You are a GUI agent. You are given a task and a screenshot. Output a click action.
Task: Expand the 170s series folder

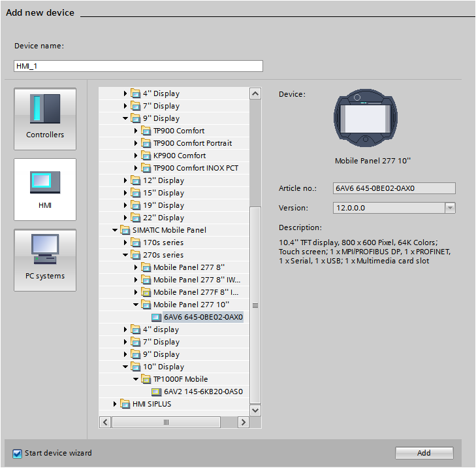click(125, 242)
